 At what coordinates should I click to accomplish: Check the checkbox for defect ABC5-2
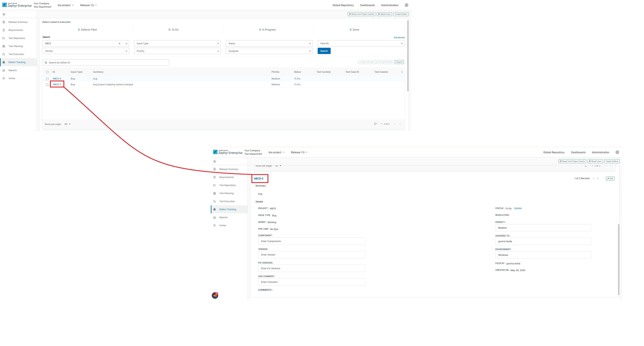[47, 79]
